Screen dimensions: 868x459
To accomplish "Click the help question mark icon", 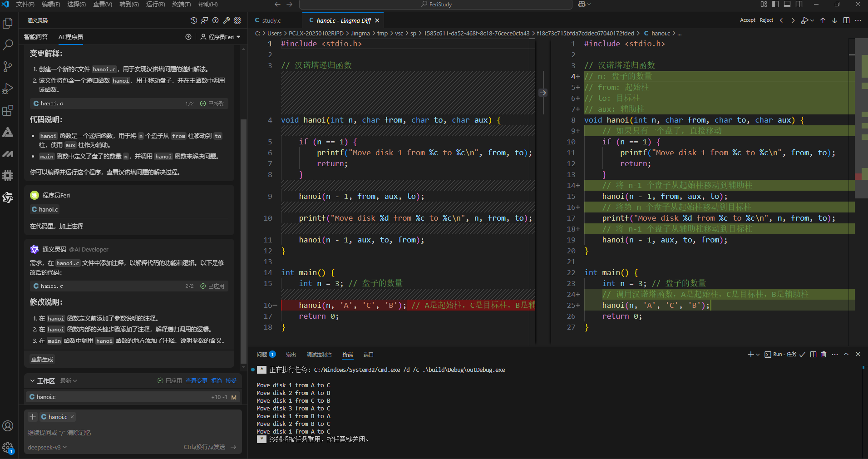I will pyautogui.click(x=216, y=20).
